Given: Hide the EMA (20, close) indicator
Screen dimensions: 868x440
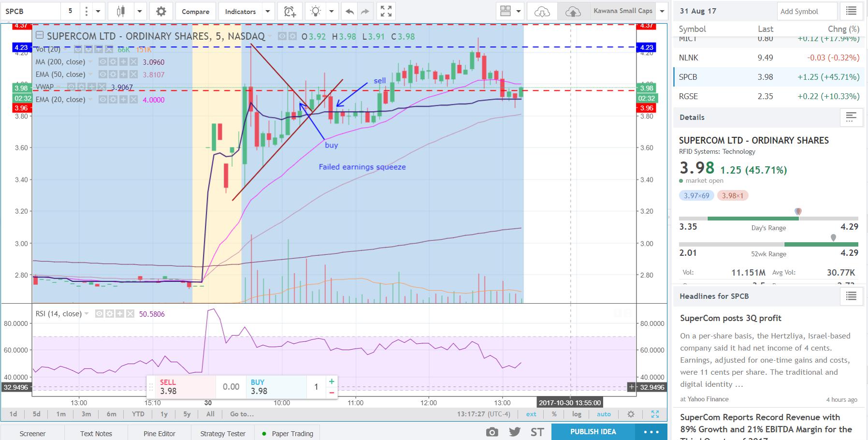Looking at the screenshot, I should pyautogui.click(x=102, y=100).
